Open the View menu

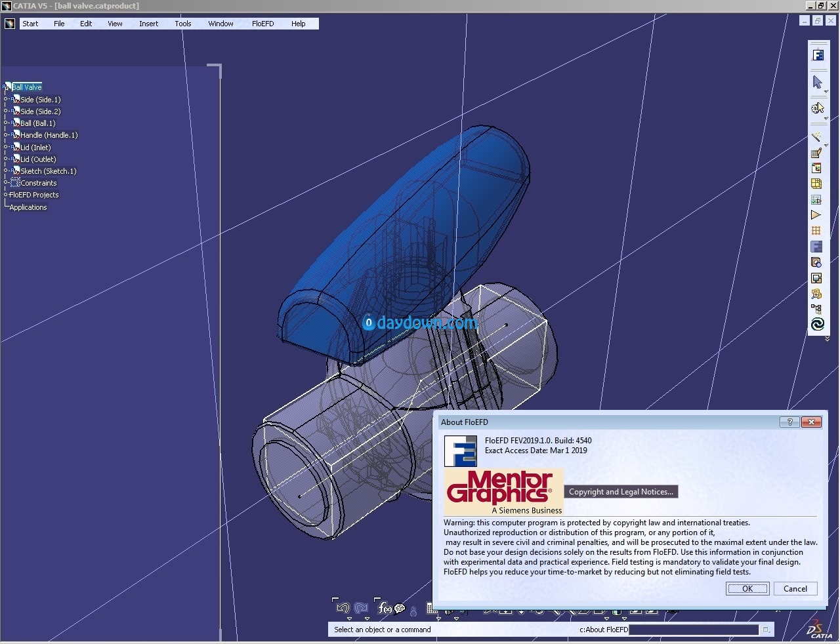pos(115,24)
